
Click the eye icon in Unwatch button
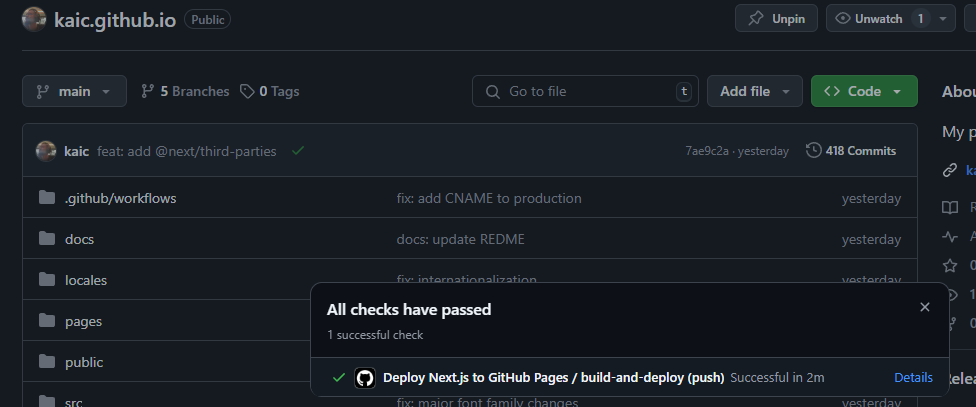(x=843, y=19)
